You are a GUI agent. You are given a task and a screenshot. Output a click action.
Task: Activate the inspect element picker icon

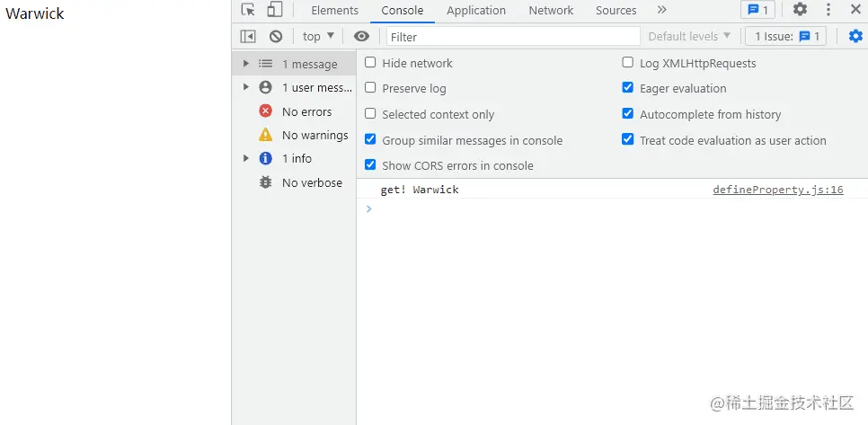pos(249,10)
